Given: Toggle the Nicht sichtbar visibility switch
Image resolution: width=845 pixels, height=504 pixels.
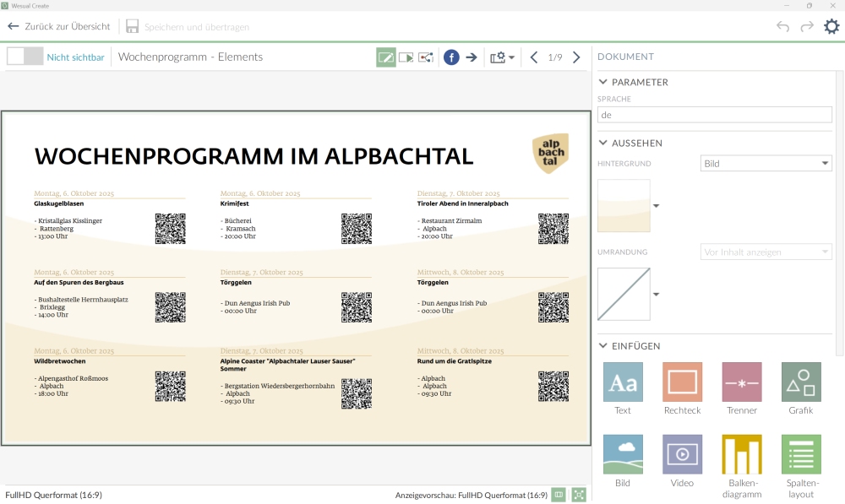Looking at the screenshot, I should tap(25, 57).
